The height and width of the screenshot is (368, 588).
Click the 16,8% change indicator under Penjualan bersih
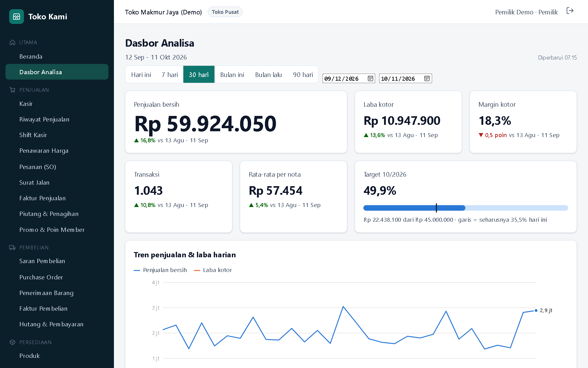145,140
